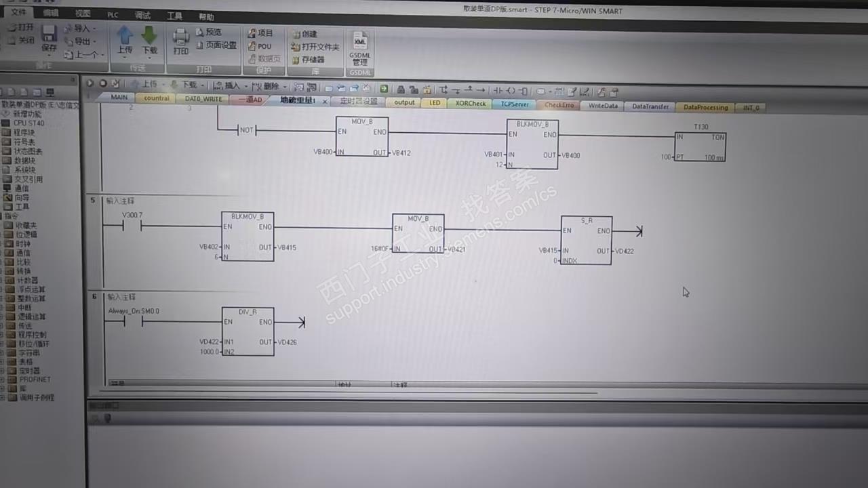Open the Edit (编辑) ribbon tab

coord(51,12)
